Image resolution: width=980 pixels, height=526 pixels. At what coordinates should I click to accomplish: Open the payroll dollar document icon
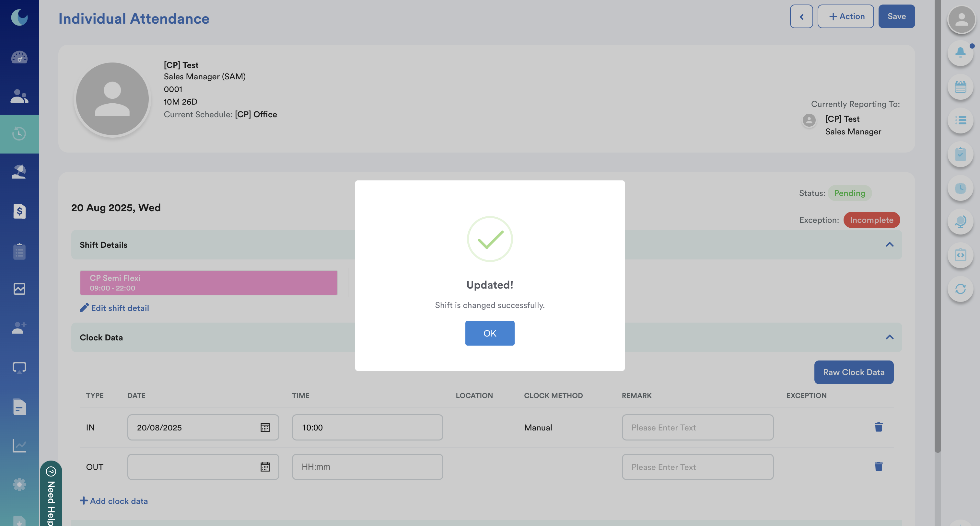(19, 211)
